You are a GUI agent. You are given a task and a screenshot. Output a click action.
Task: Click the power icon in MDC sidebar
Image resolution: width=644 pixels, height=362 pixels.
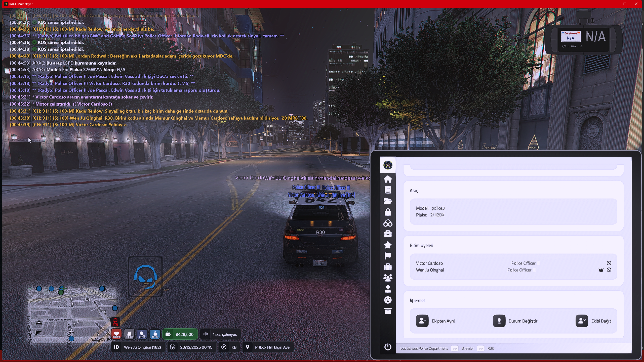[388, 347]
